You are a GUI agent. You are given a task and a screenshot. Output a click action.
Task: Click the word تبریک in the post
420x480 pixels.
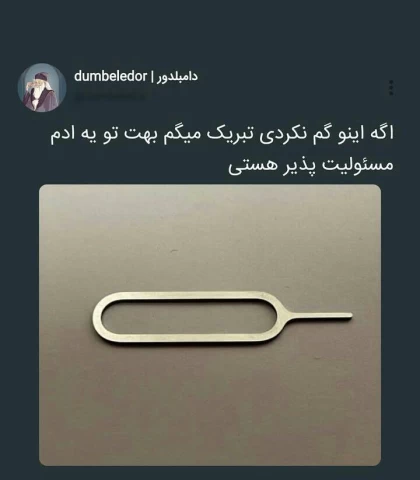tap(223, 134)
